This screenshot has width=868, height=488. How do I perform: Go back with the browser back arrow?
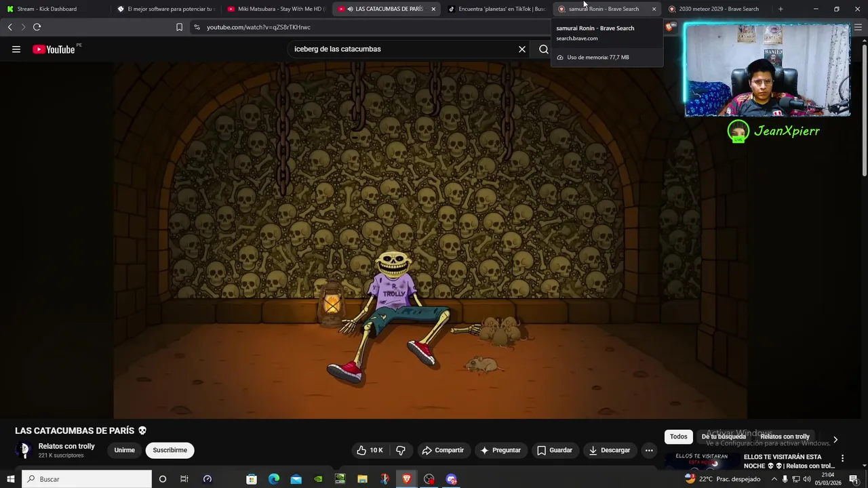[x=9, y=27]
